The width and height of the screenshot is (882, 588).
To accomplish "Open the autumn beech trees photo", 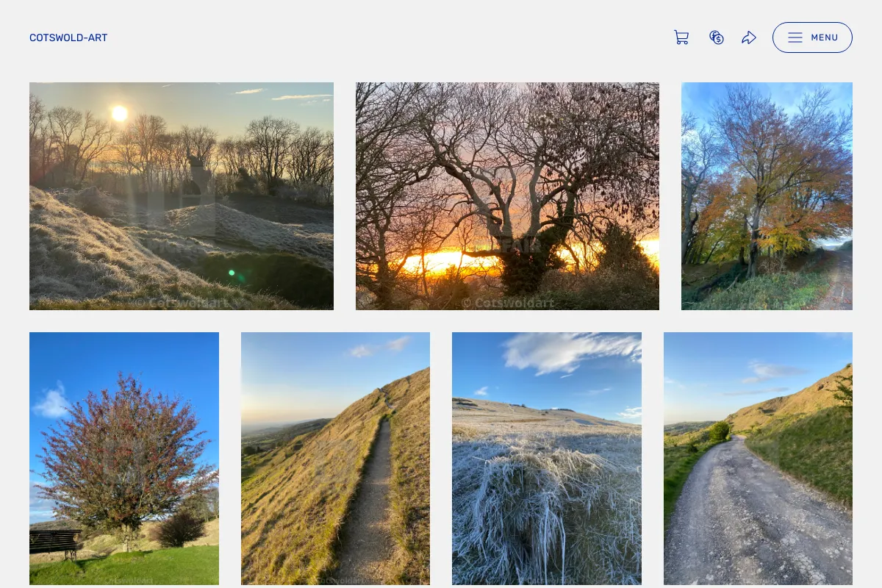I will (767, 196).
